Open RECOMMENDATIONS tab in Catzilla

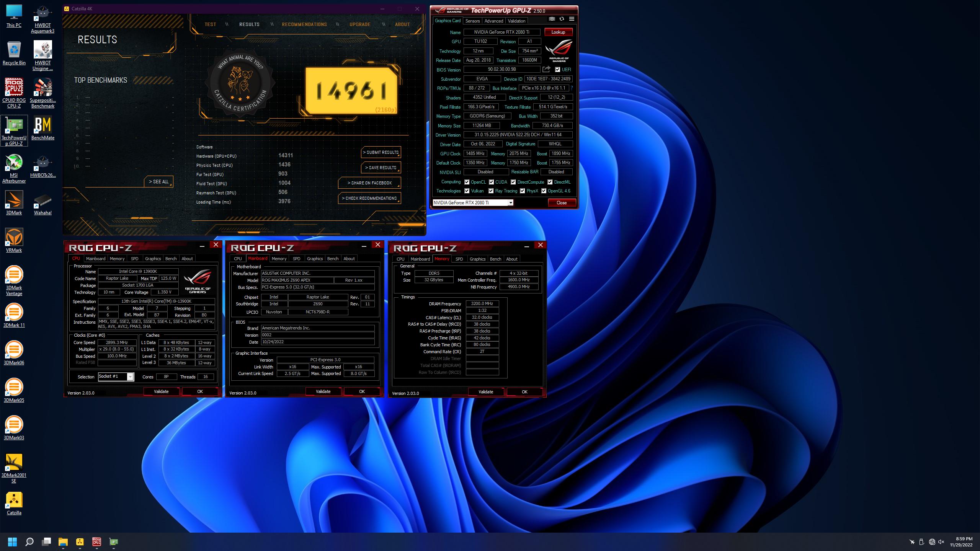(304, 24)
